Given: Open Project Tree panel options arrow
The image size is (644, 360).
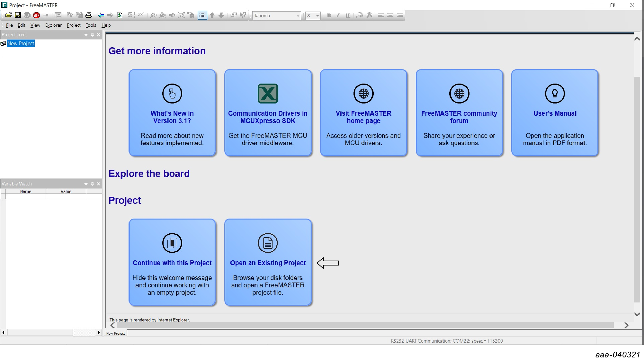Looking at the screenshot, I should [x=86, y=35].
